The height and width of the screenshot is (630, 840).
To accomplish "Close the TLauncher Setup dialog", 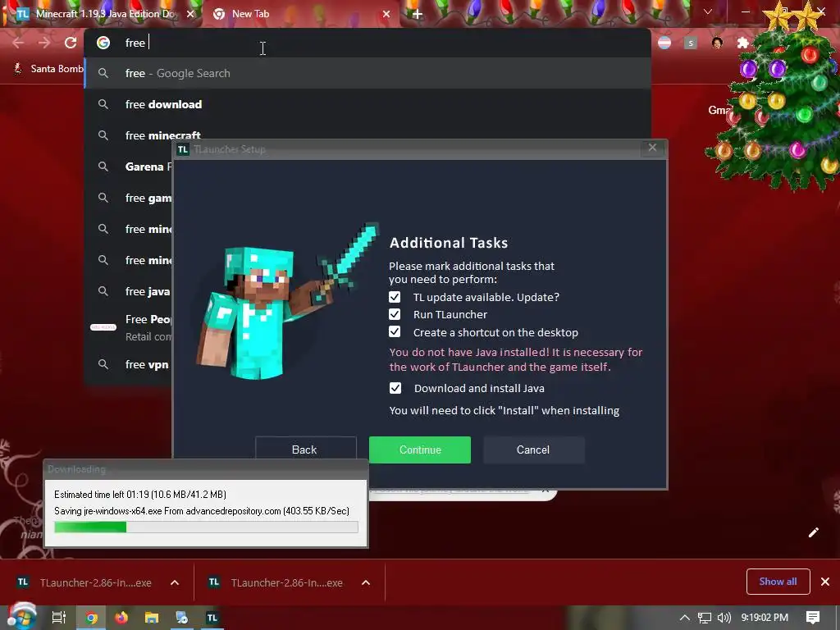I will (x=652, y=148).
